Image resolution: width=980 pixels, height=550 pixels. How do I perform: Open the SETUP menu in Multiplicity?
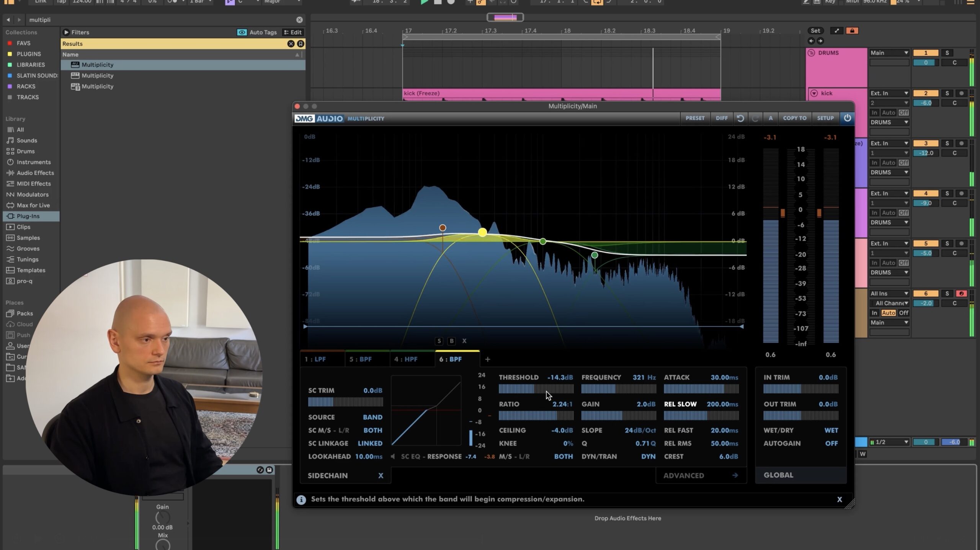[825, 118]
